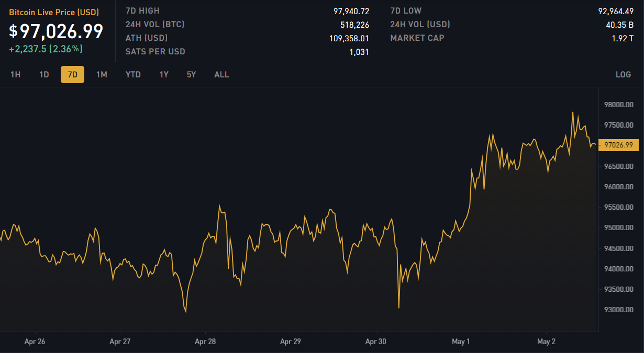Click the 94000.00 y-axis label

click(618, 269)
